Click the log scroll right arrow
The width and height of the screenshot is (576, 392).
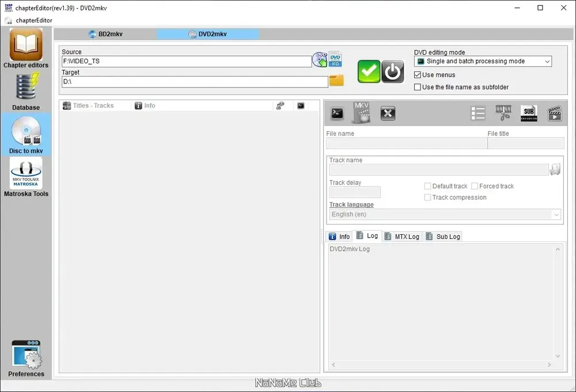(549, 365)
